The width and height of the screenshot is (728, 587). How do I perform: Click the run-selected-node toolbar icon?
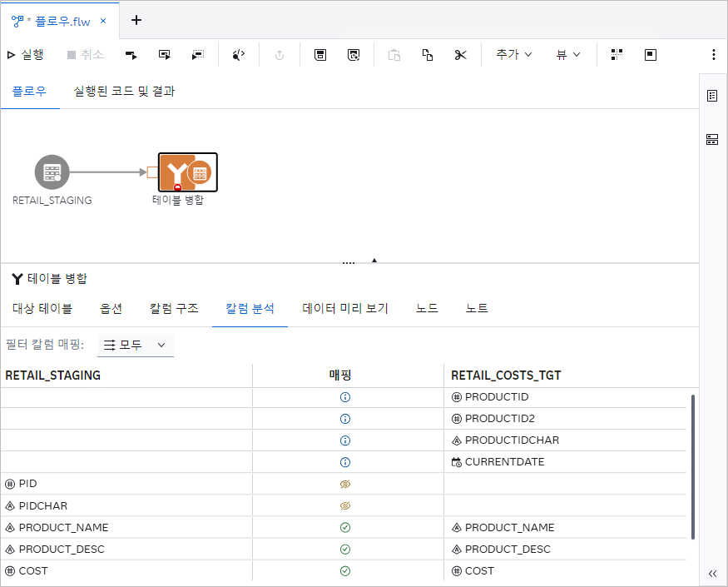point(165,55)
